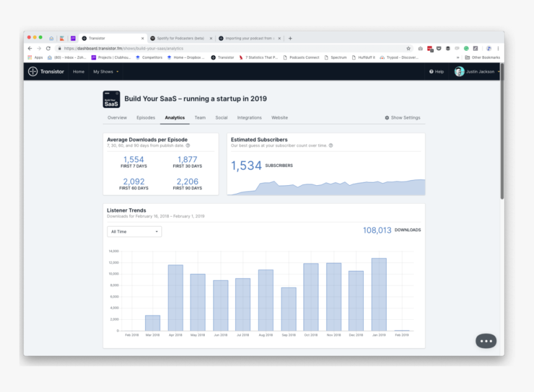Open the Other Bookmarks folder
Screen dimensions: 534x392
pos(482,57)
